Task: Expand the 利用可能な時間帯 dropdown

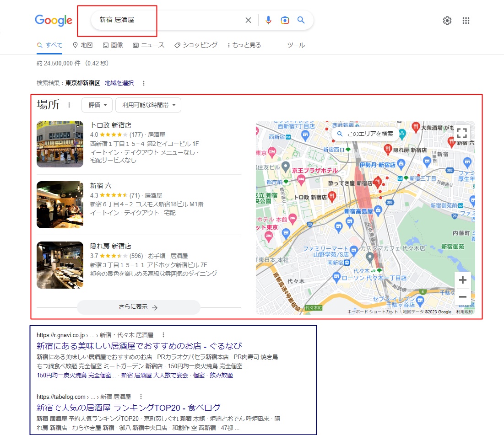Action: tap(148, 105)
